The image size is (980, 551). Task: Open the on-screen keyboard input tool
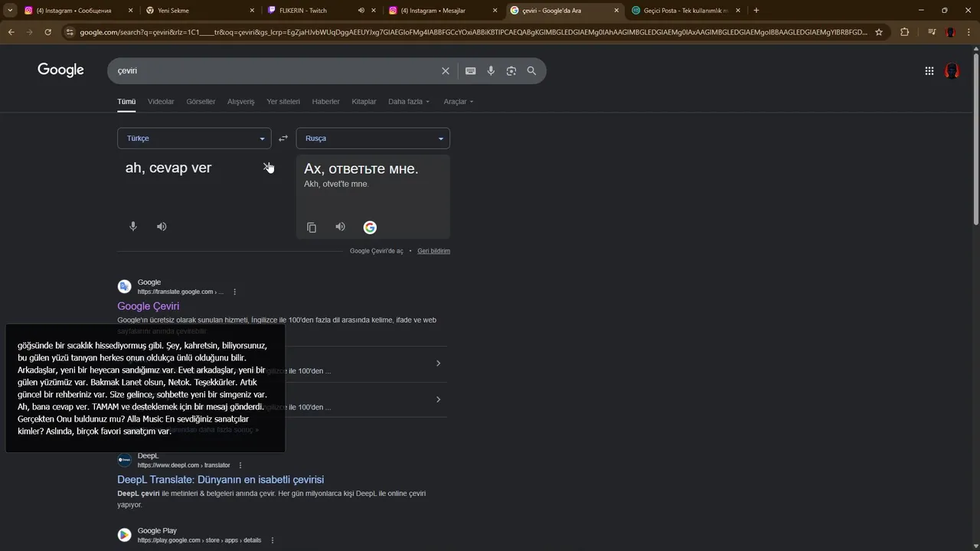(x=470, y=70)
